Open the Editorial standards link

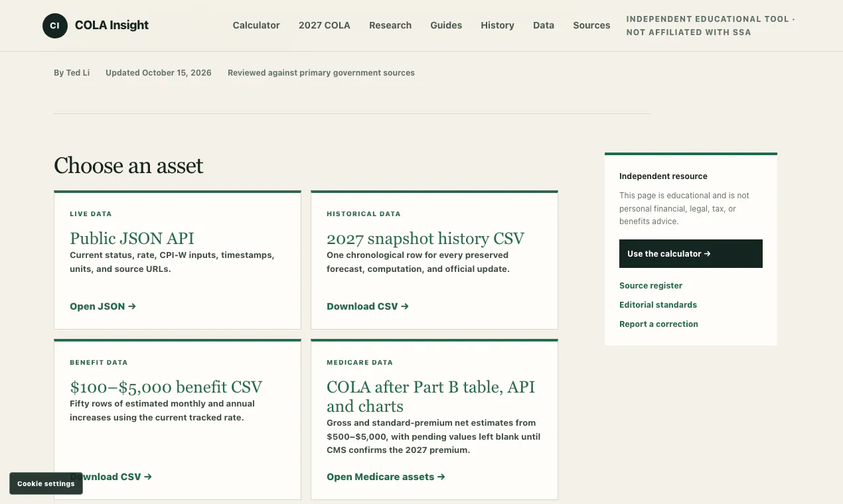(x=658, y=305)
